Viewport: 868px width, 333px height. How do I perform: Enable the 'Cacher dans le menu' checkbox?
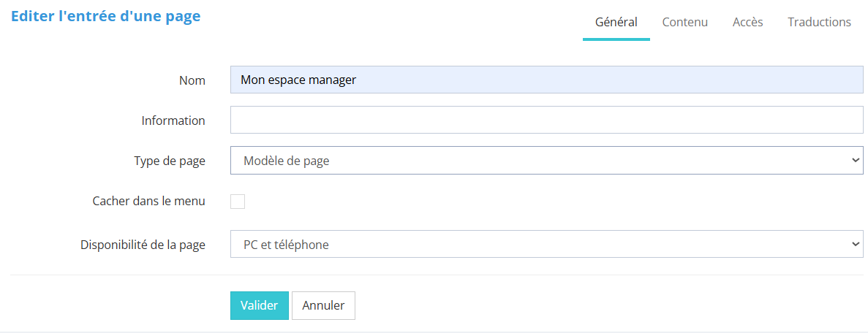[x=238, y=202]
